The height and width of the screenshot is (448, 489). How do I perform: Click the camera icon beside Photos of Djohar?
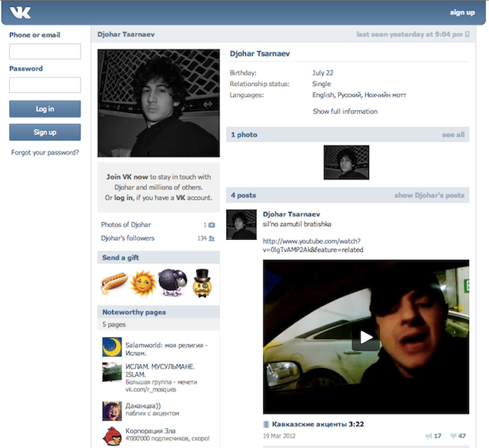(x=211, y=225)
